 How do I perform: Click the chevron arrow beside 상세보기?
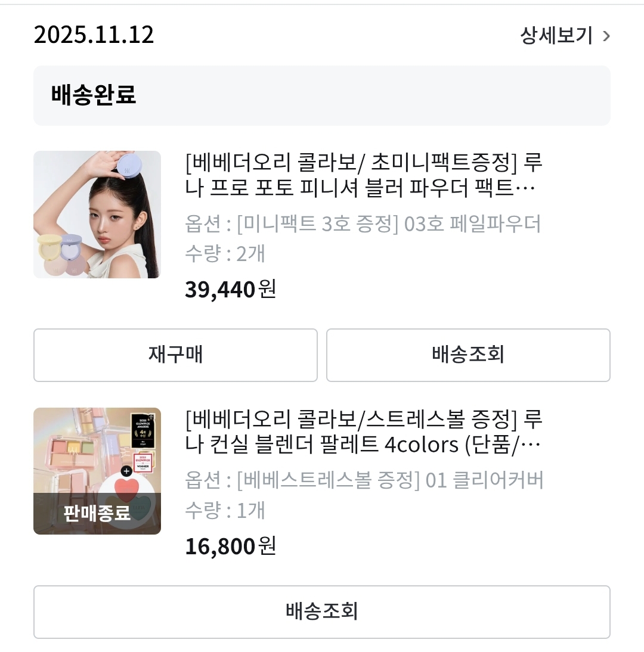[606, 36]
